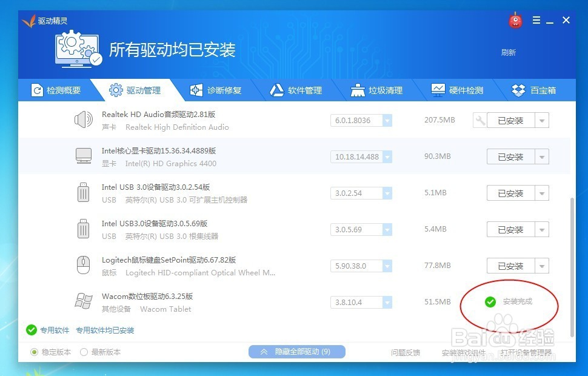Click Wacom数位板驱动6.3.25版 title
The image size is (588, 376).
pos(147,297)
